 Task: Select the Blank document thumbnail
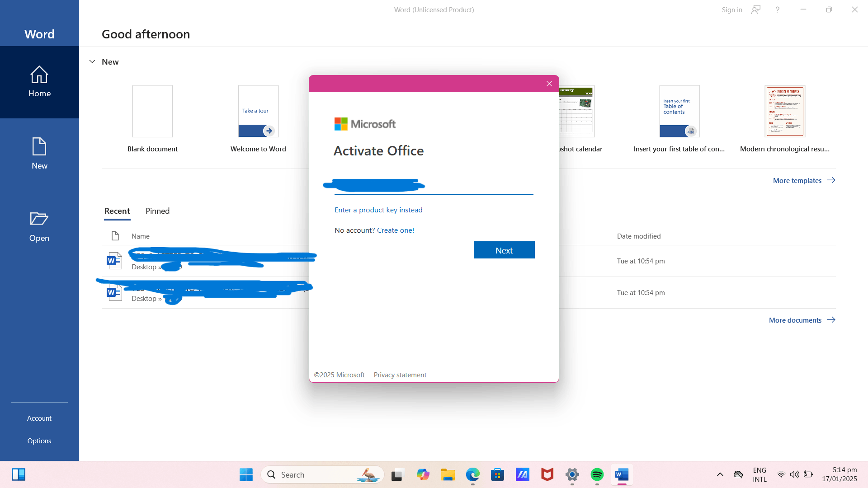pos(152,111)
